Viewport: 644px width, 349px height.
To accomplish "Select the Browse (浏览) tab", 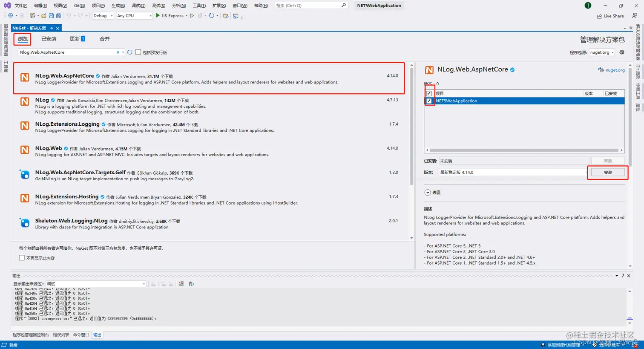I will coord(23,39).
